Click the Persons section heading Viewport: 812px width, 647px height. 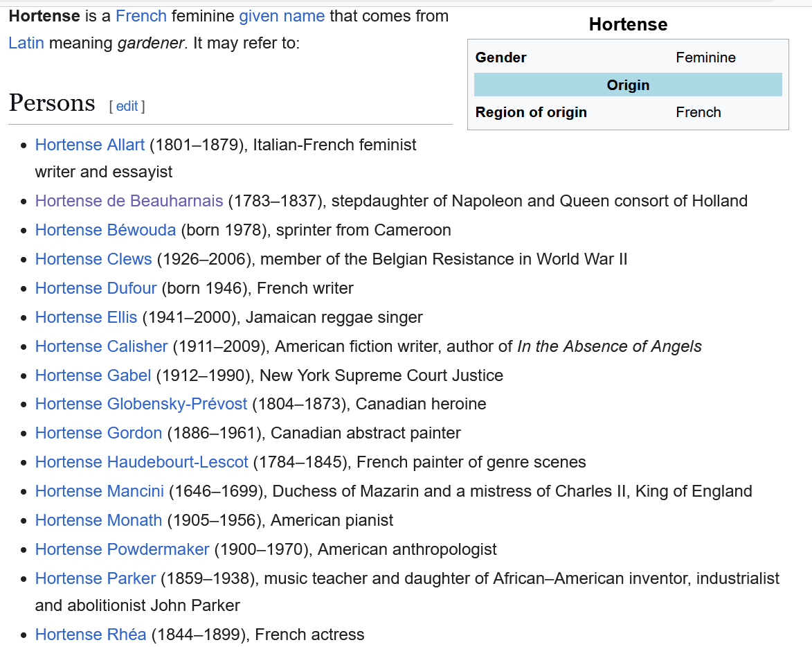tap(52, 103)
